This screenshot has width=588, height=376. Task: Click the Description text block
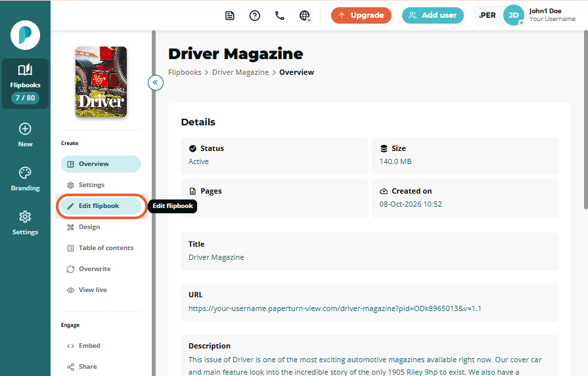pos(365,366)
